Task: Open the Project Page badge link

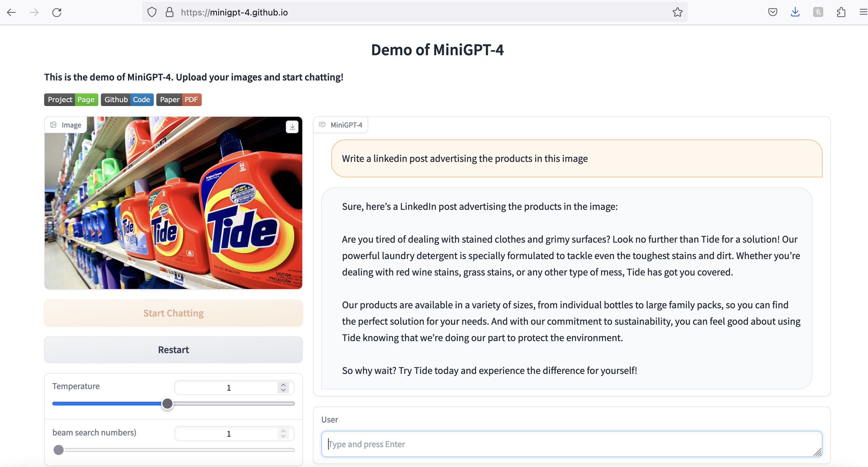Action: (71, 100)
